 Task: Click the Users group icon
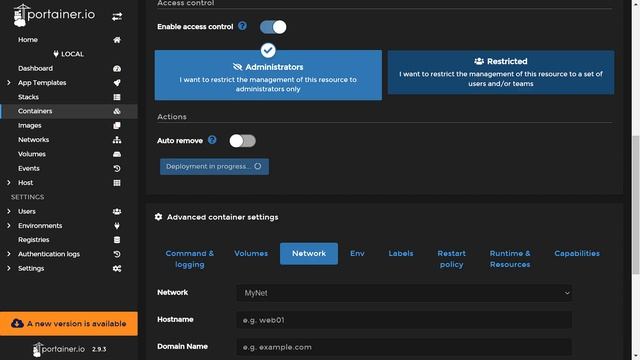point(117,211)
